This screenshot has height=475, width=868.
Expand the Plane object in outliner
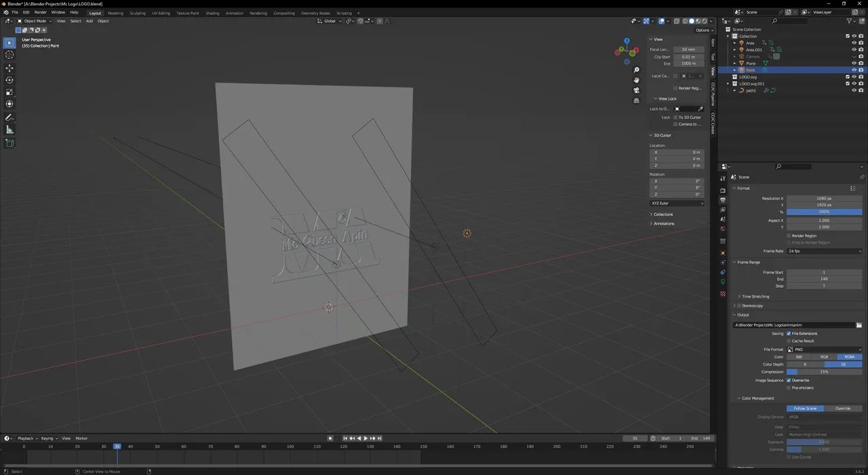click(735, 63)
